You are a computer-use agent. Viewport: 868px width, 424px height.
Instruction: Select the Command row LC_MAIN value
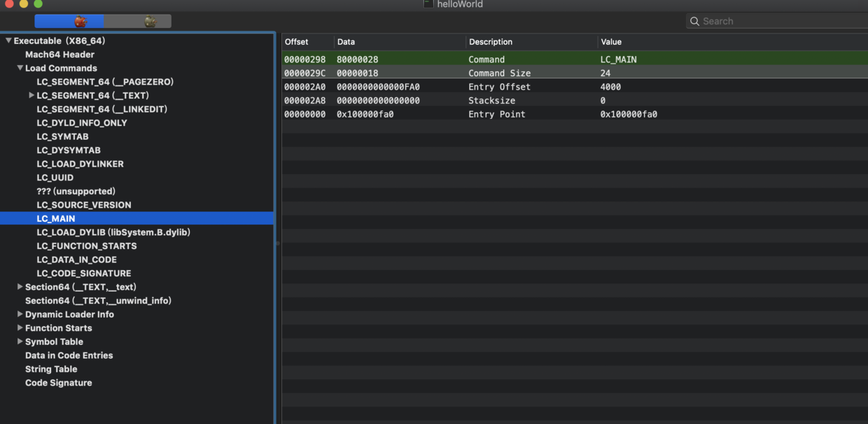(x=618, y=59)
